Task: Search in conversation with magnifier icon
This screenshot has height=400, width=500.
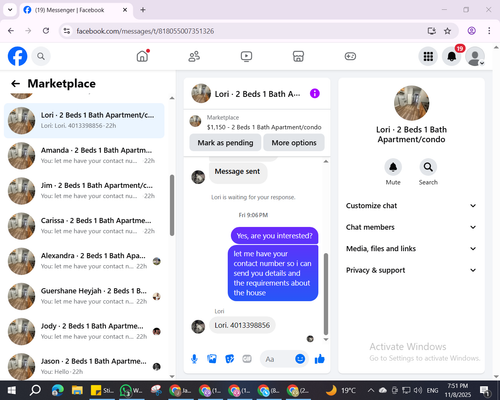Action: click(428, 167)
